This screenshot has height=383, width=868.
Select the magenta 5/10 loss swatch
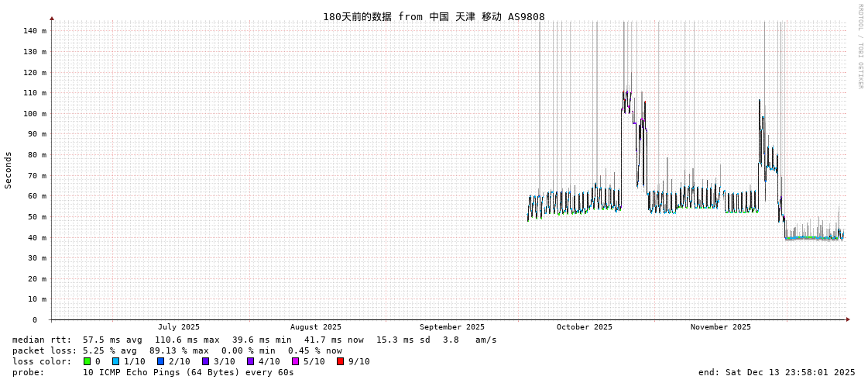click(x=295, y=361)
